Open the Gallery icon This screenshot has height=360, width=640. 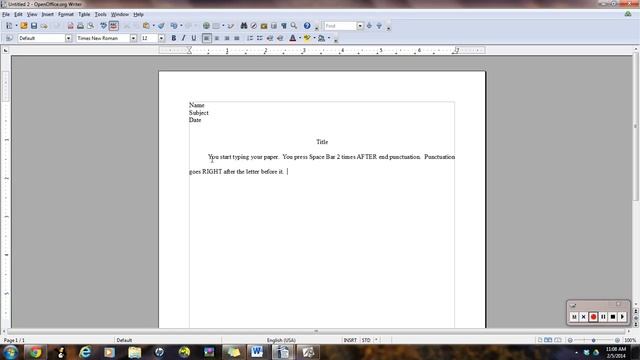click(264, 26)
